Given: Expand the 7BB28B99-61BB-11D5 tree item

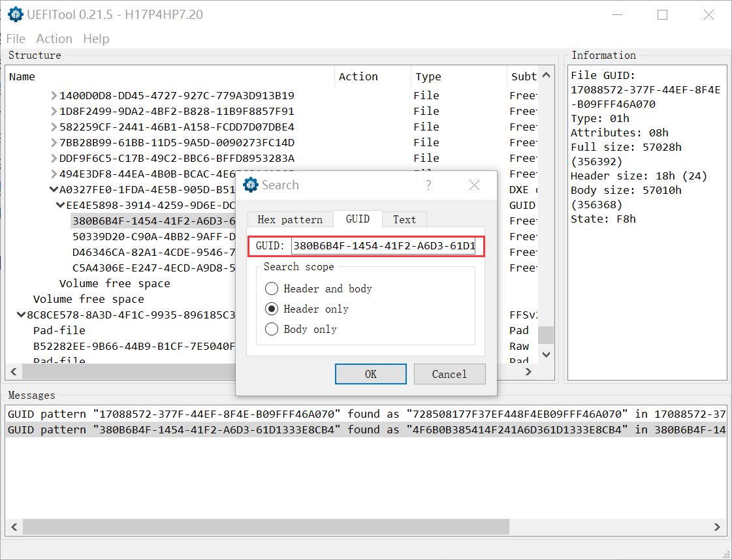Looking at the screenshot, I should tap(54, 143).
